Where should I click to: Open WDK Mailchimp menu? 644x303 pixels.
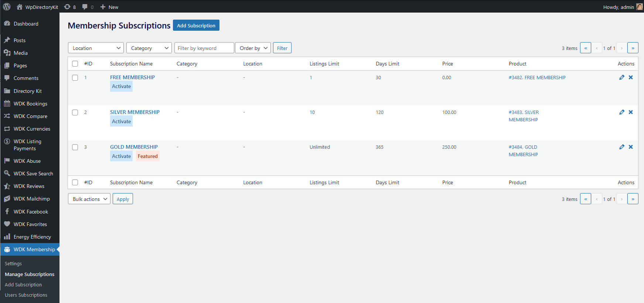tap(30, 199)
